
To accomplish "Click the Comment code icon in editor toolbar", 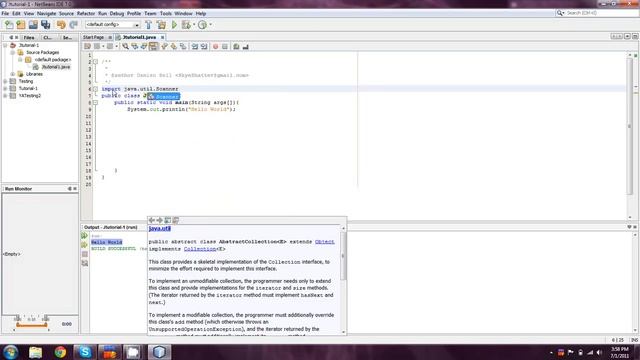I will click(x=236, y=47).
